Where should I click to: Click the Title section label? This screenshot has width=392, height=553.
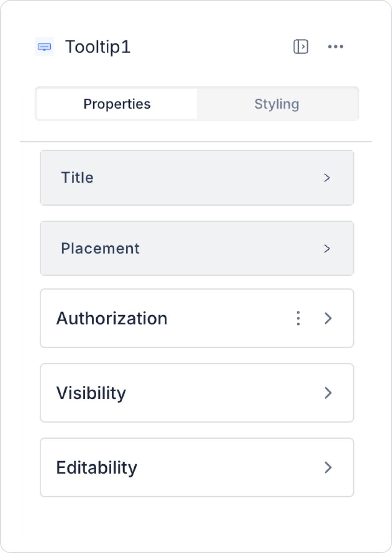pos(77,178)
